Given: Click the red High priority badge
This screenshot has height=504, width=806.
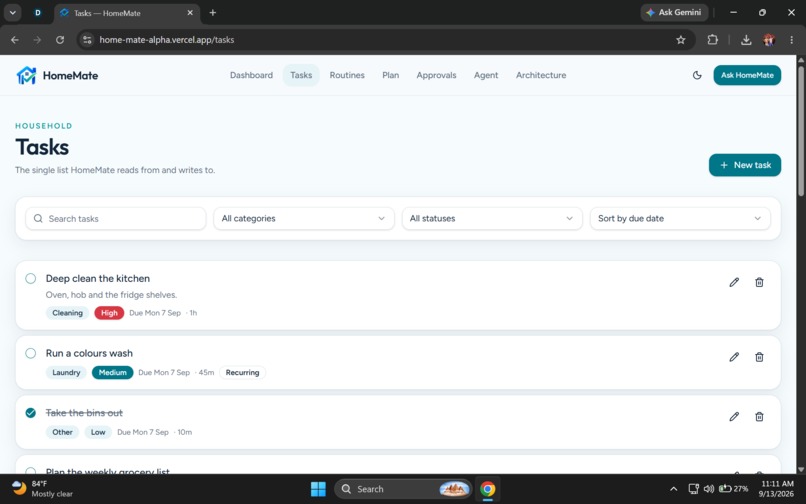Looking at the screenshot, I should (109, 313).
